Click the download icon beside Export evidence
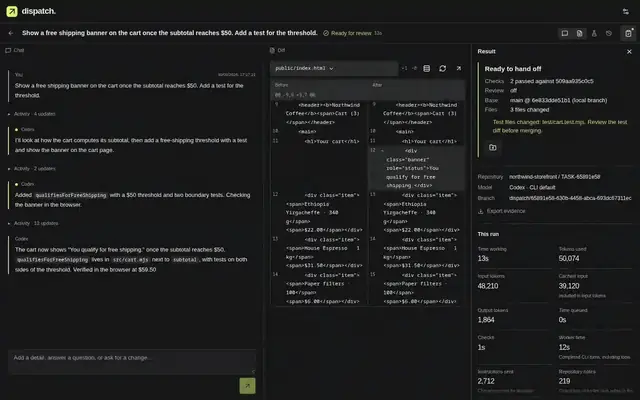The image size is (640, 400). [481, 211]
